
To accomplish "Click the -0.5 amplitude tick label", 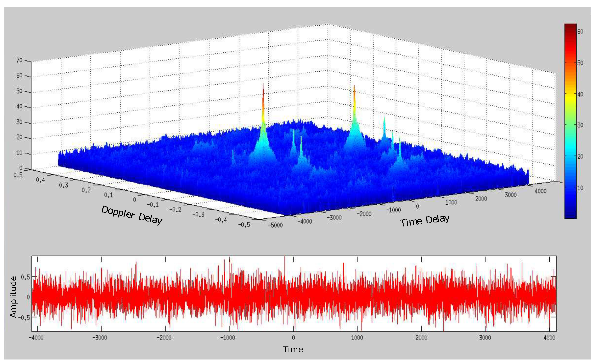I will (24, 318).
